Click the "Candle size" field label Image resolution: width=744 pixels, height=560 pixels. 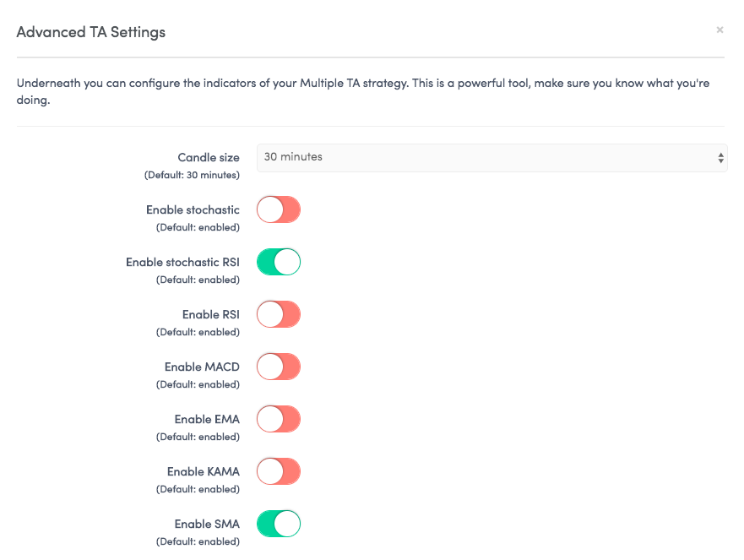[x=209, y=158]
